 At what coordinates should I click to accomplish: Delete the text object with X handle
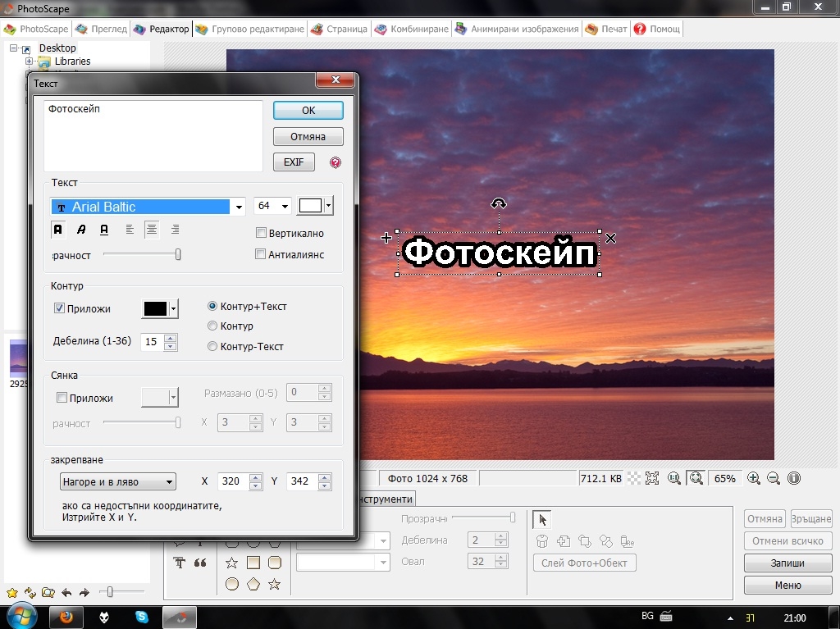610,238
